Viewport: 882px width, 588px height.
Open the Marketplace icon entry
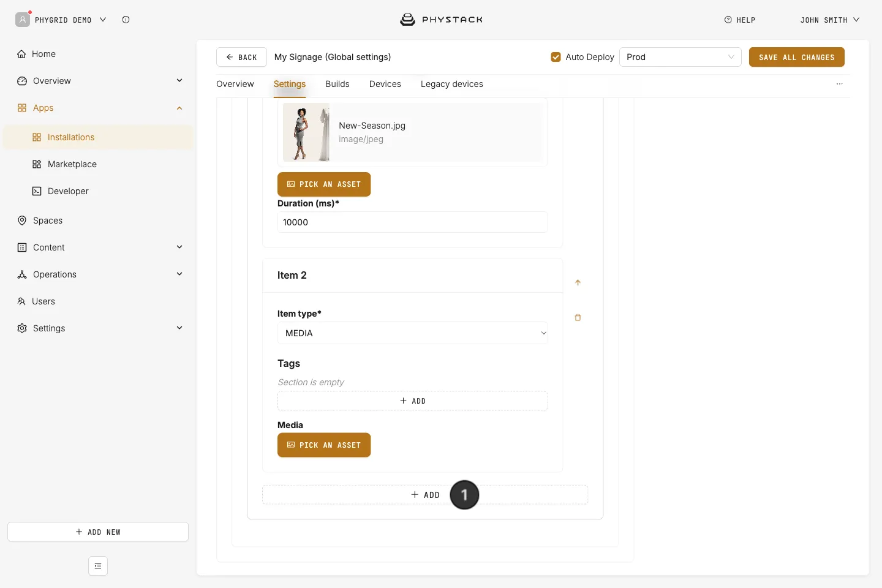pos(37,164)
